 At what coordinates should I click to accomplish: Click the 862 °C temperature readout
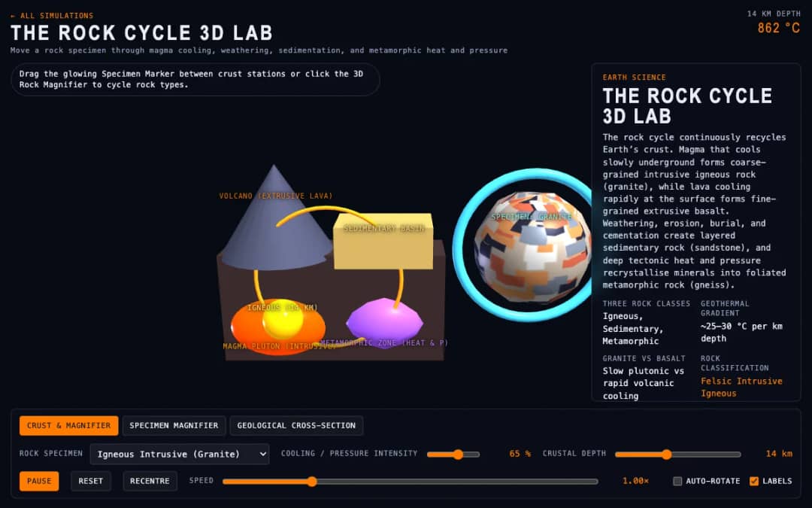coord(778,28)
